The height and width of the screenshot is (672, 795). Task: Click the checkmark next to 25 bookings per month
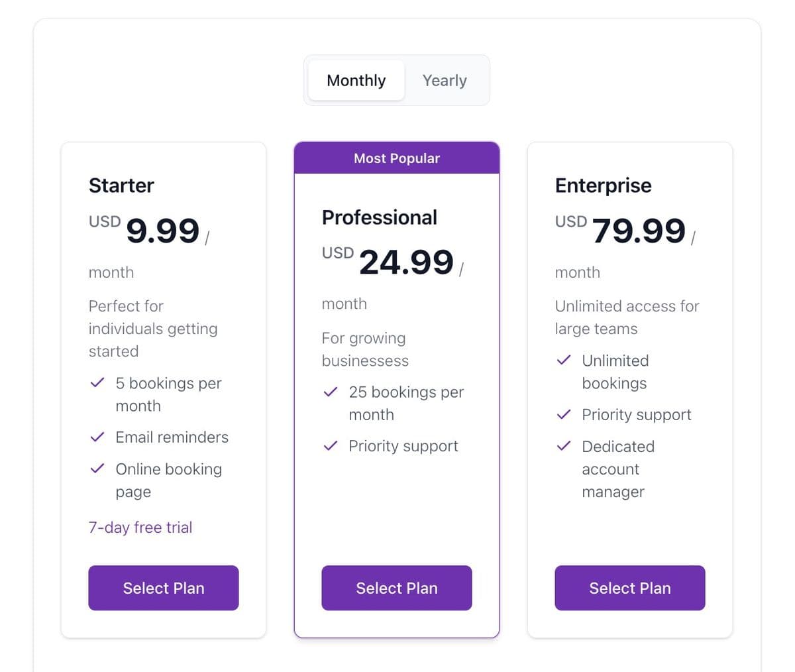point(331,392)
